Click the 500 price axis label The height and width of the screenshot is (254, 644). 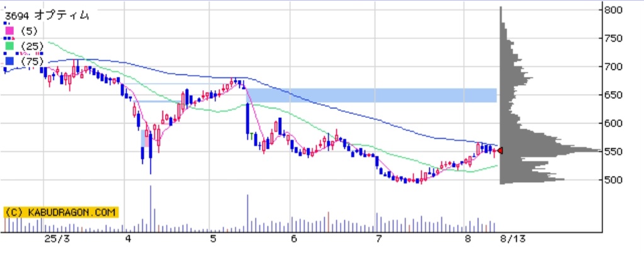613,180
